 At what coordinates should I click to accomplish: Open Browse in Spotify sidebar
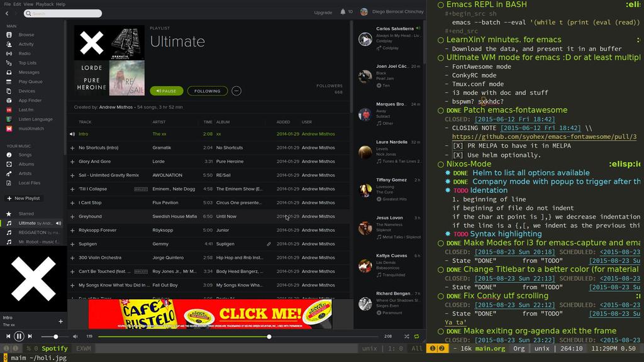click(26, 35)
